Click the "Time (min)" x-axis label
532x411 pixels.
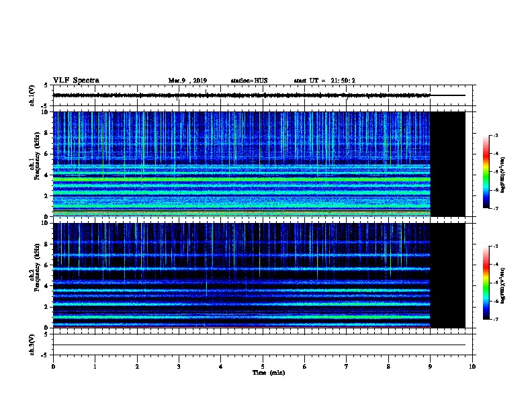click(x=269, y=373)
